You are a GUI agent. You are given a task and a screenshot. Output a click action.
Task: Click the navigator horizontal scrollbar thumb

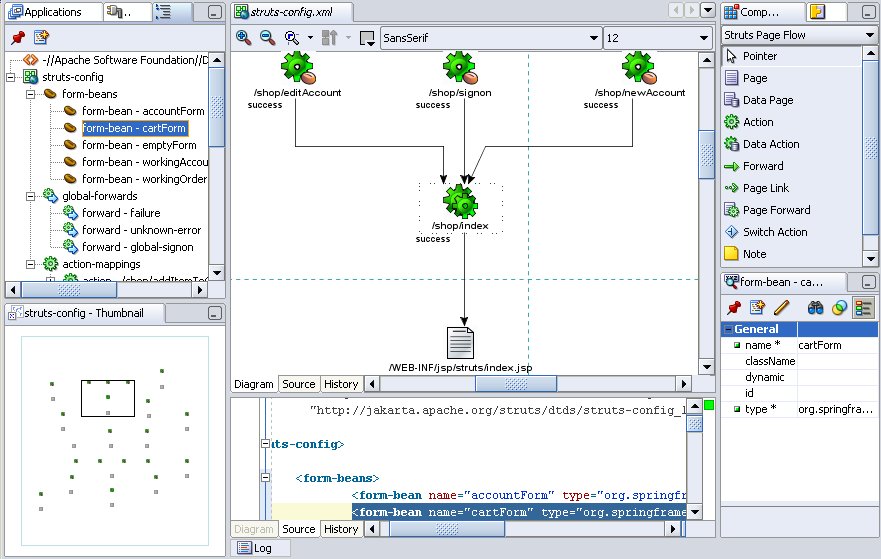pos(69,290)
